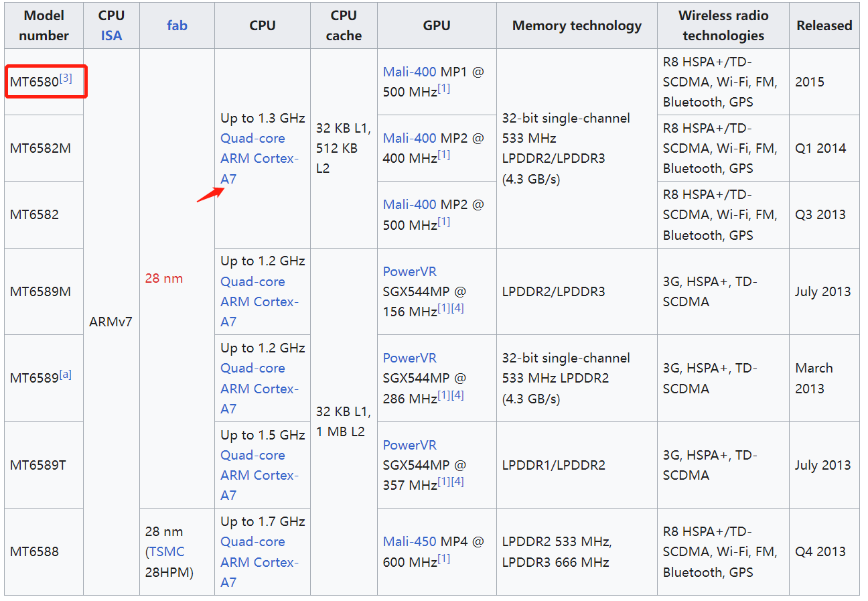The image size is (868, 601).
Task: Click the Memory technology column header
Action: [577, 25]
